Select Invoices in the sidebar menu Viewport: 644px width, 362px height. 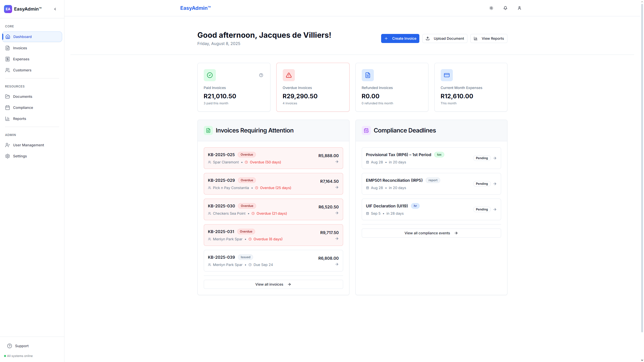coord(20,48)
